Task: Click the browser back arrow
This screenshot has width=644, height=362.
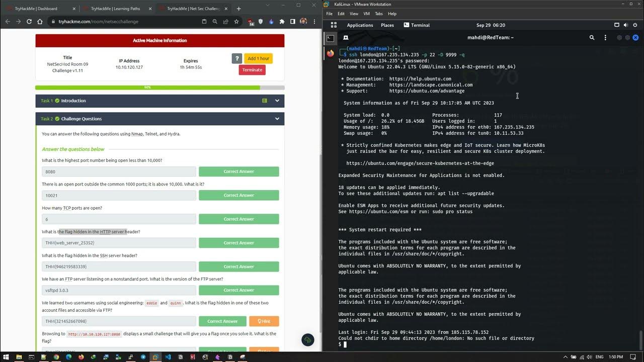Action: tap(8, 22)
